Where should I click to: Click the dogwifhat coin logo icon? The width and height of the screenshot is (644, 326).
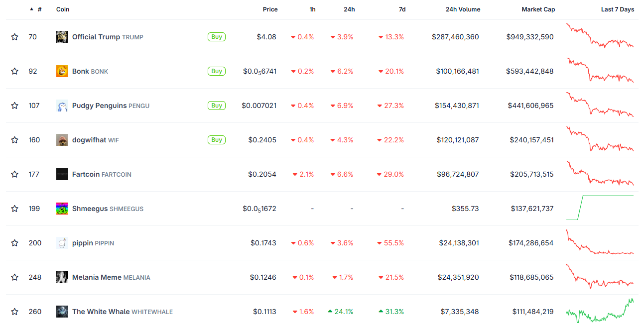coord(62,140)
